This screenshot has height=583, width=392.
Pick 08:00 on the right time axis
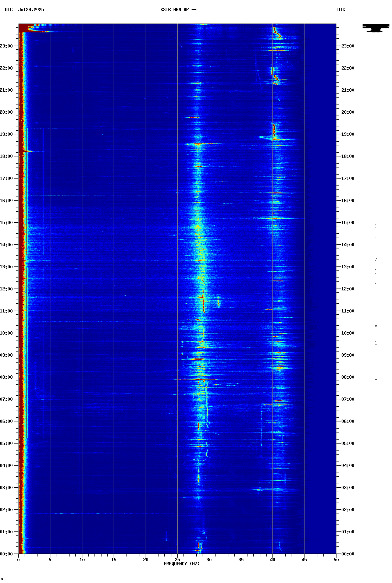(x=348, y=377)
